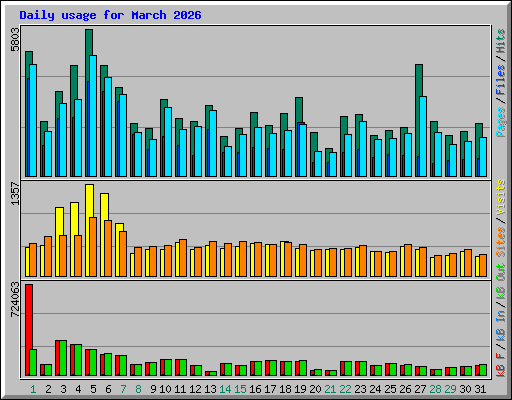This screenshot has width=512, height=400.
Task: Select day 11 on the x-axis
Action: coord(180,389)
